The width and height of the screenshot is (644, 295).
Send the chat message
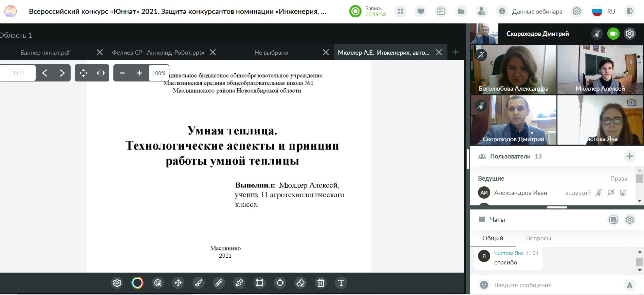(x=630, y=285)
